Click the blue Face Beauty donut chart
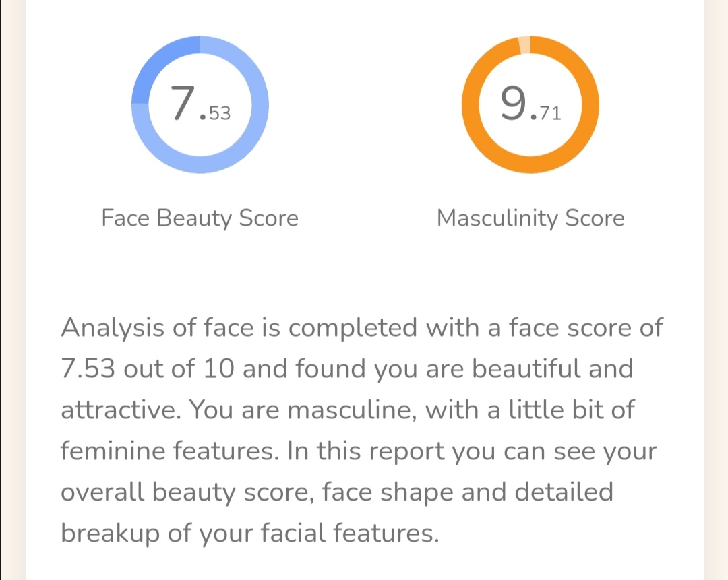 pyautogui.click(x=200, y=104)
